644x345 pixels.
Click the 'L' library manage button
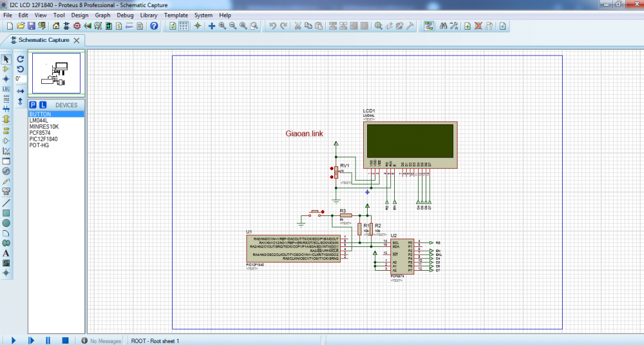click(x=43, y=104)
